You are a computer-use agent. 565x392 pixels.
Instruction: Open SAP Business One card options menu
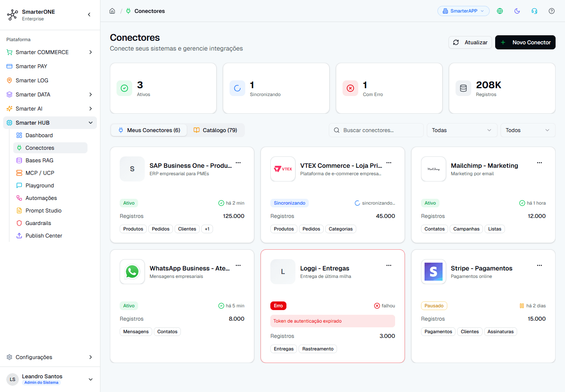tap(238, 163)
